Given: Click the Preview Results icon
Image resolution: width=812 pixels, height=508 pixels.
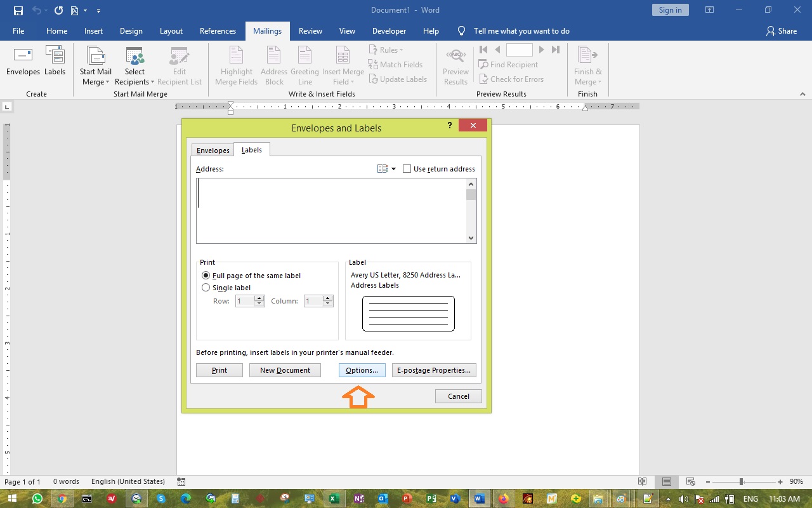Looking at the screenshot, I should (x=455, y=66).
